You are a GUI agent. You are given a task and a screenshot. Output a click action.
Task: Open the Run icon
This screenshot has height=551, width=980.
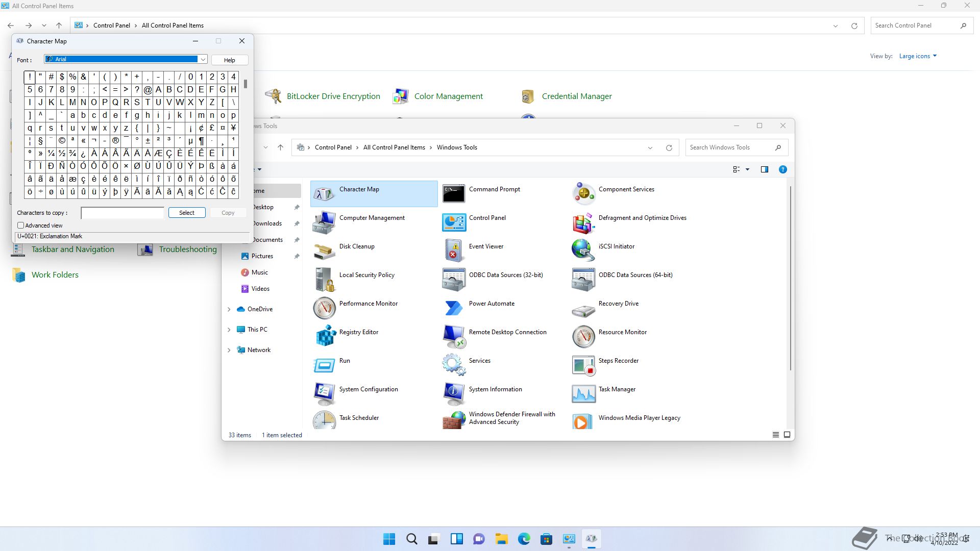(x=324, y=365)
